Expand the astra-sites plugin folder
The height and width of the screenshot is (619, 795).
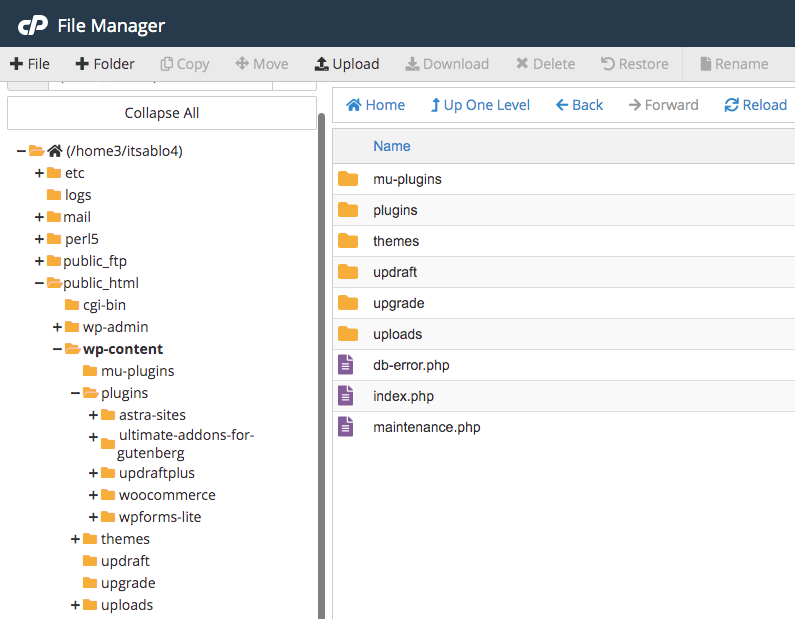tap(93, 415)
